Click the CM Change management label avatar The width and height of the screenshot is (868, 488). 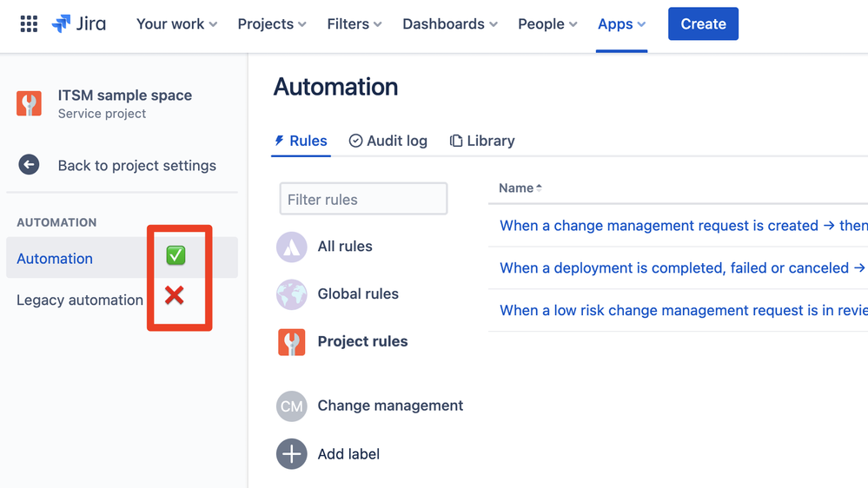[292, 406]
